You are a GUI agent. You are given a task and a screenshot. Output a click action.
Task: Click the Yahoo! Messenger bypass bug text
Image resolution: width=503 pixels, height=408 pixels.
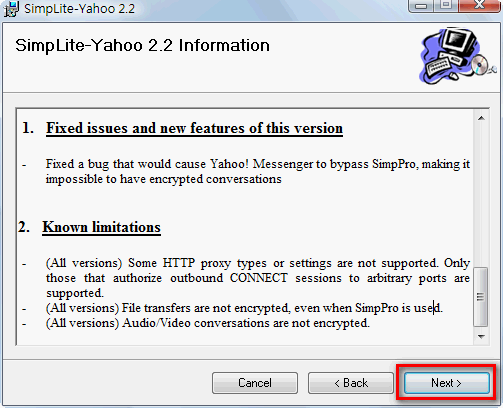pos(258,171)
